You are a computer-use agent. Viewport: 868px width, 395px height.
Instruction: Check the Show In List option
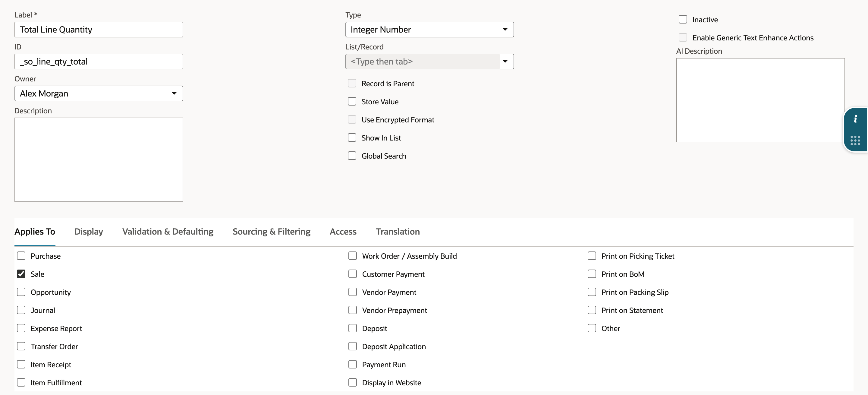point(352,137)
